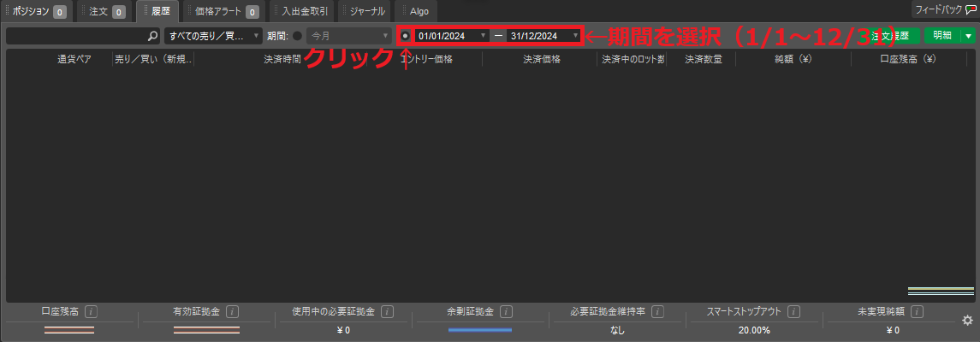Click the info icon next to 余剰証拠金
Image resolution: width=980 pixels, height=342 pixels.
pos(506,311)
